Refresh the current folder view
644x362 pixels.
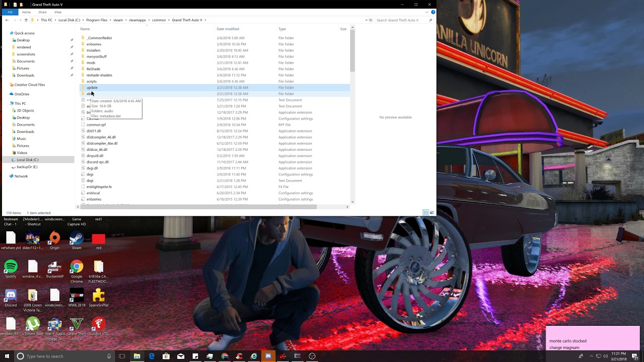click(371, 20)
